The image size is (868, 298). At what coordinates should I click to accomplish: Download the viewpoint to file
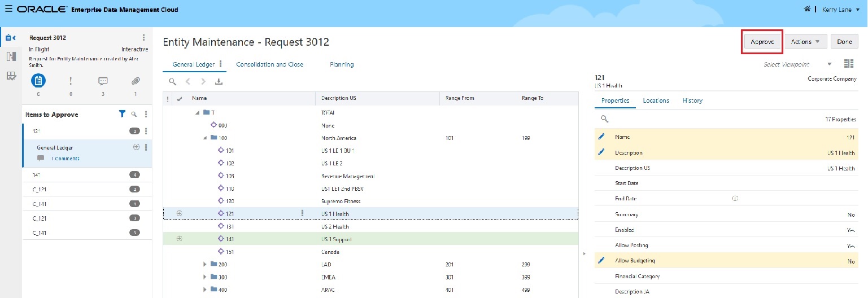tap(219, 82)
